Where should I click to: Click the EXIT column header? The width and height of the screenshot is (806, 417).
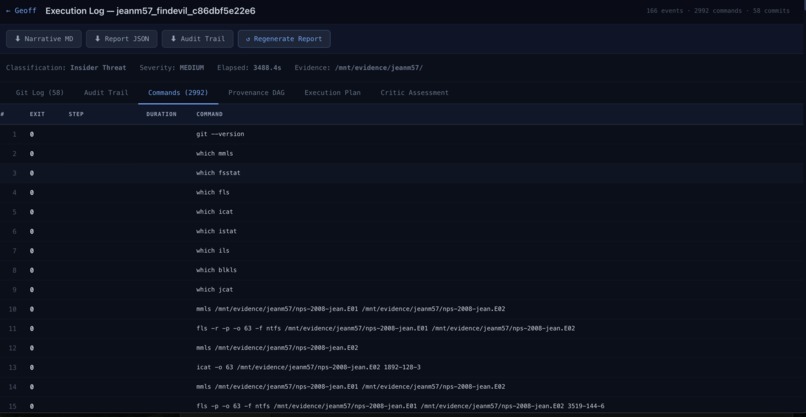pos(37,114)
